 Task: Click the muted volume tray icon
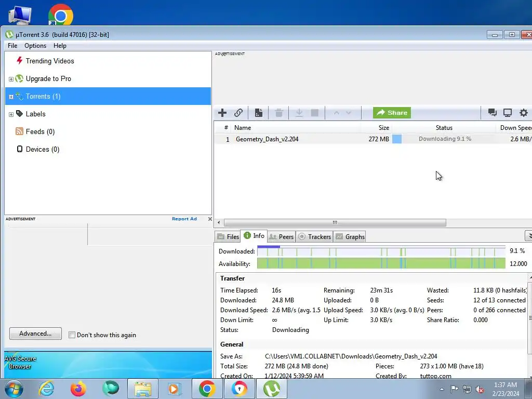coord(480,389)
